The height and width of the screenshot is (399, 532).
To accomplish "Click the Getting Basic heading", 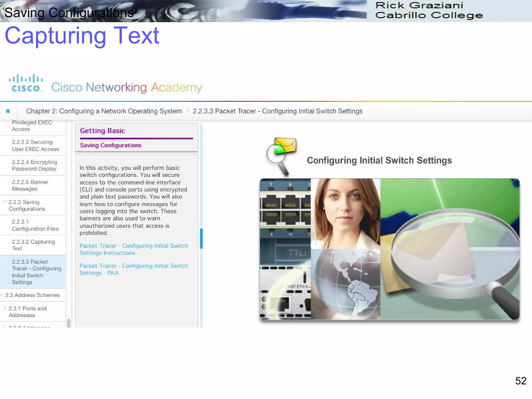I will click(102, 131).
